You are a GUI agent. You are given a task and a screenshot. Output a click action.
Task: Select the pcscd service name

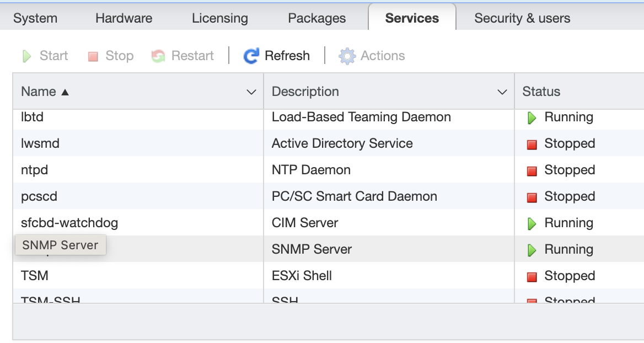[x=39, y=196]
